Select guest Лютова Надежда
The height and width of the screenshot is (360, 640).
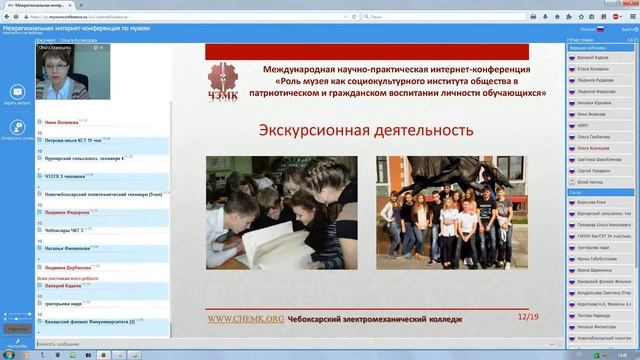pyautogui.click(x=600, y=316)
